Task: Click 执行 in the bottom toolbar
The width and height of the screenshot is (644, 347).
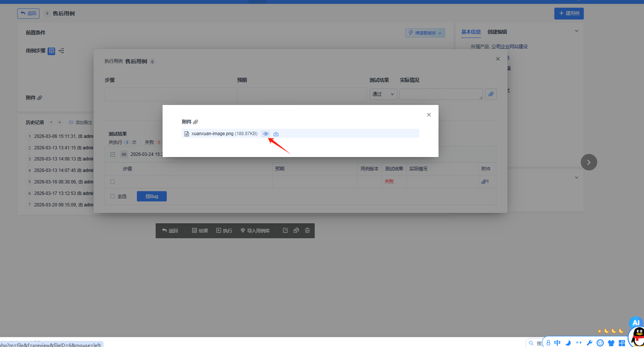Action: click(224, 231)
